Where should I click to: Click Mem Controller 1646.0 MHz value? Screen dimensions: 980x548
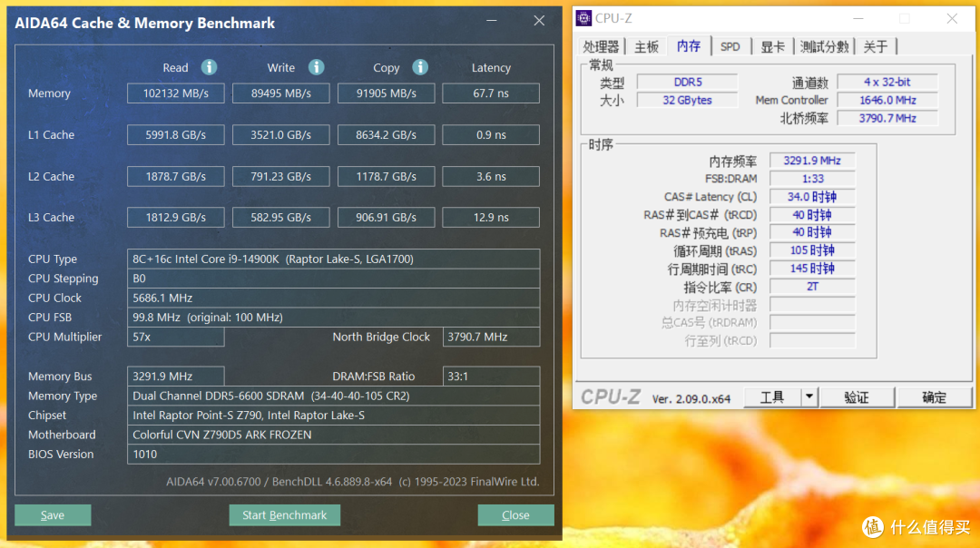click(x=887, y=100)
